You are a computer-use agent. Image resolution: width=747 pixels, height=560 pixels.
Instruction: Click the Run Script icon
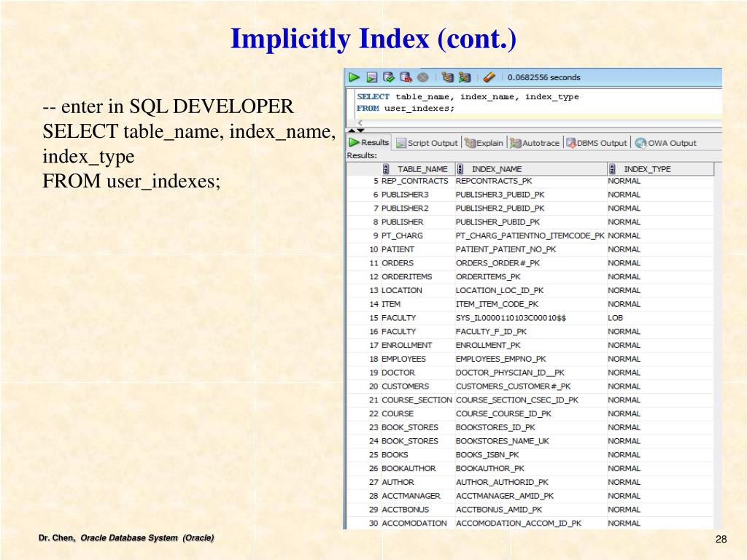click(372, 77)
